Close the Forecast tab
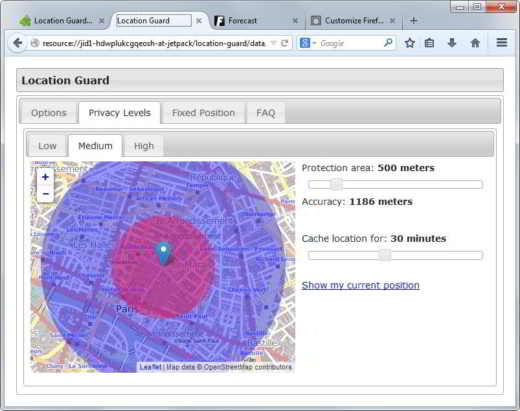The image size is (520, 411). pyautogui.click(x=295, y=21)
